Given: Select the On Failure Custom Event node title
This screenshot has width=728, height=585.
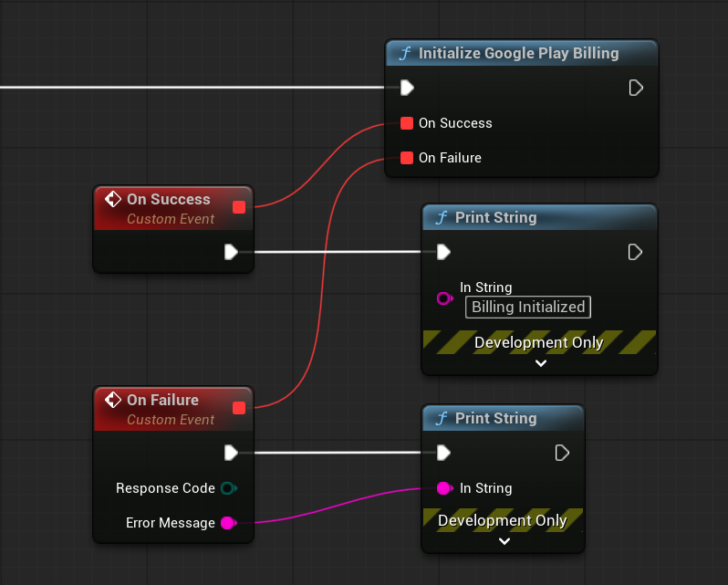Looking at the screenshot, I should pyautogui.click(x=162, y=400).
